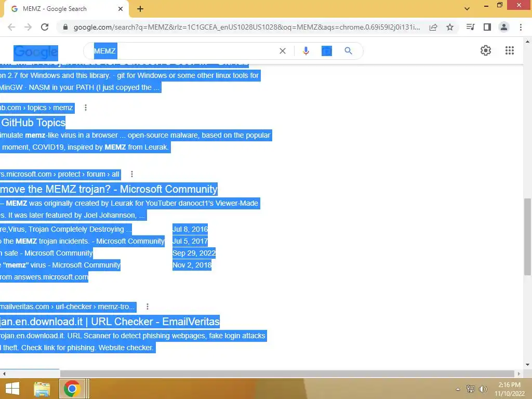Click the horizontal scrollbar left arrow

click(x=4, y=374)
